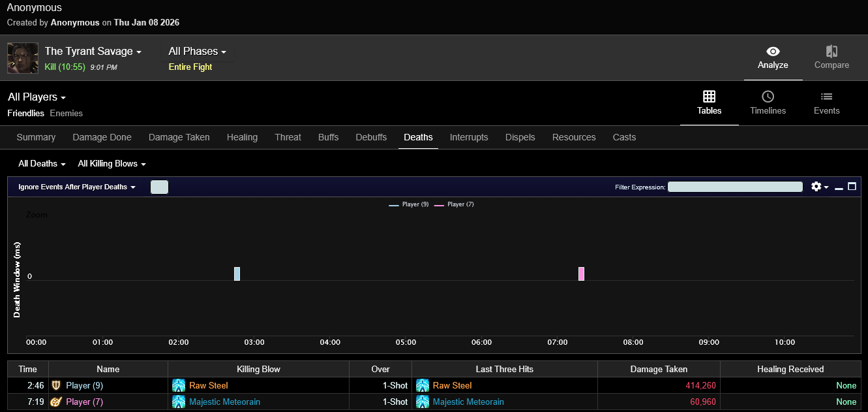Click Player (7) name link in table

pyautogui.click(x=85, y=402)
